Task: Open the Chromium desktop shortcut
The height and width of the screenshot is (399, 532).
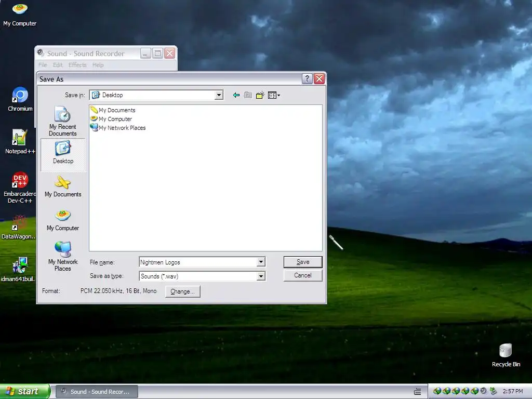Action: point(20,99)
